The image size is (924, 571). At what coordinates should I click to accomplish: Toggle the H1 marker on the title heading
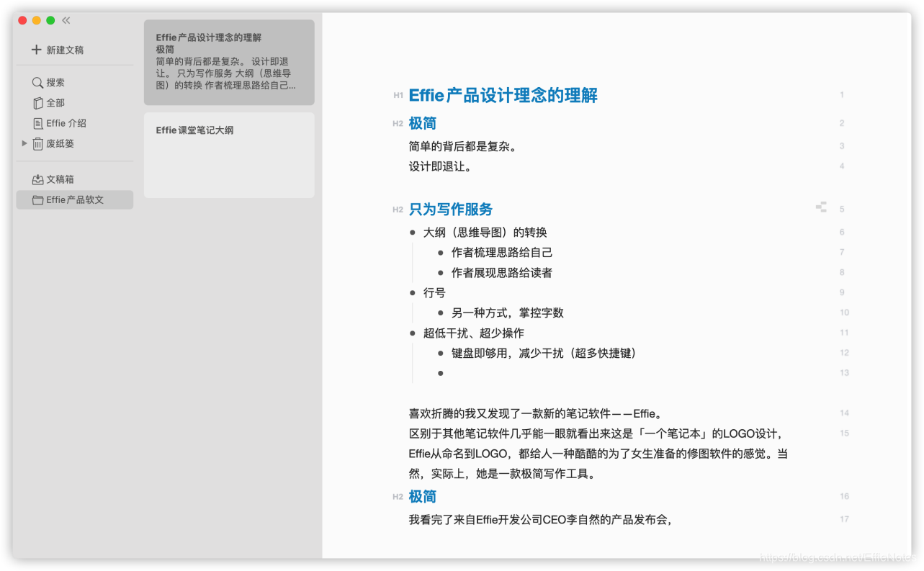pos(397,94)
